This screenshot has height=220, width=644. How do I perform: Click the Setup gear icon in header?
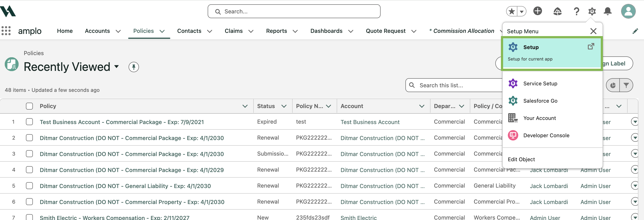pyautogui.click(x=592, y=11)
